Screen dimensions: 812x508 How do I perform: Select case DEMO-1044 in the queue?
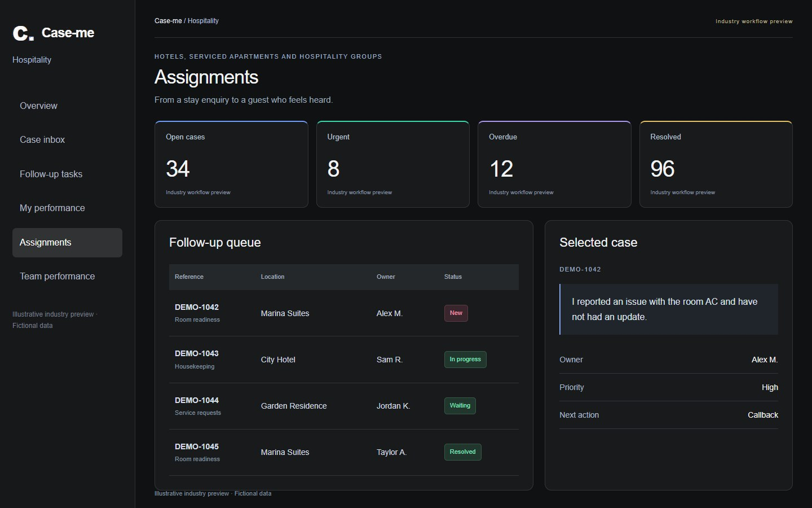(x=344, y=406)
